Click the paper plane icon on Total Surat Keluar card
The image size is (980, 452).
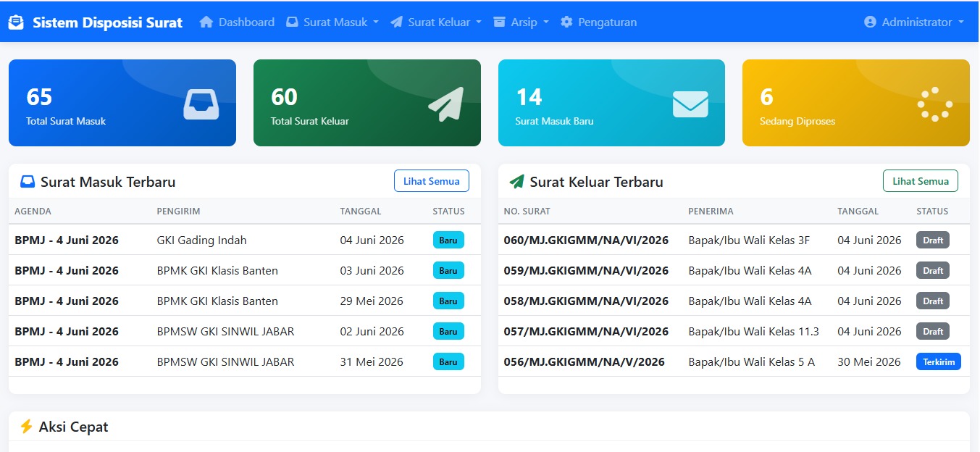pyautogui.click(x=445, y=104)
